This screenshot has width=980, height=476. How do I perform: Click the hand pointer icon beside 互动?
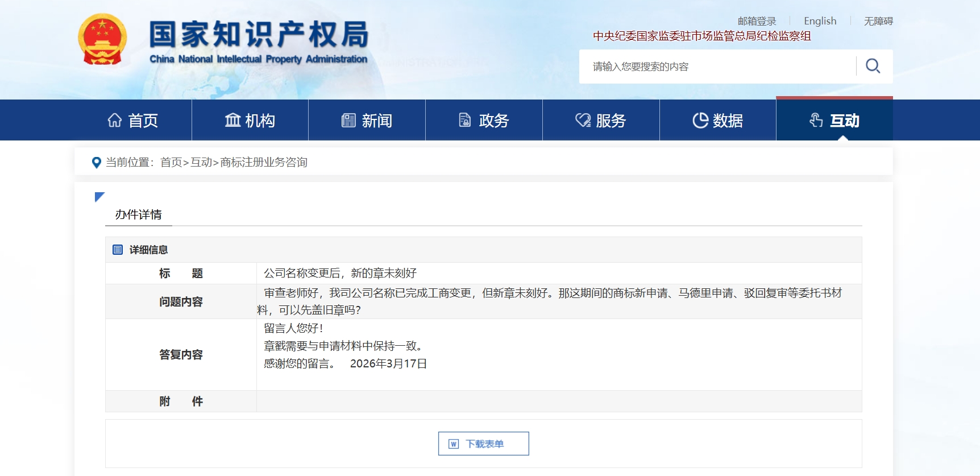(816, 120)
